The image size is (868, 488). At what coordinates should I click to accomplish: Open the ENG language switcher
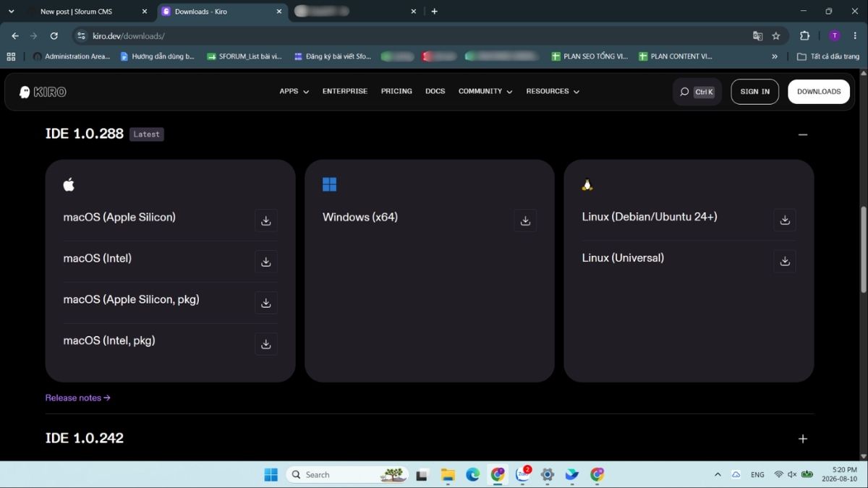point(757,474)
